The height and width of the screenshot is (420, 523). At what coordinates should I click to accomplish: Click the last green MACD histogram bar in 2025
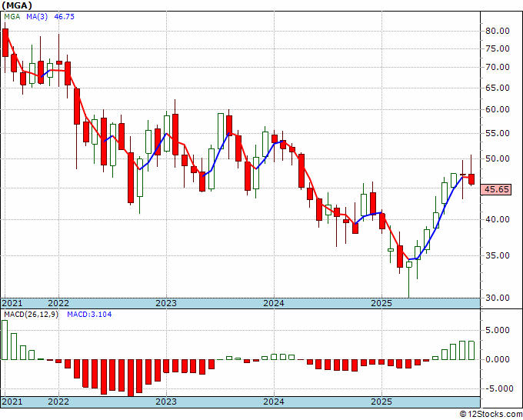pyautogui.click(x=471, y=350)
